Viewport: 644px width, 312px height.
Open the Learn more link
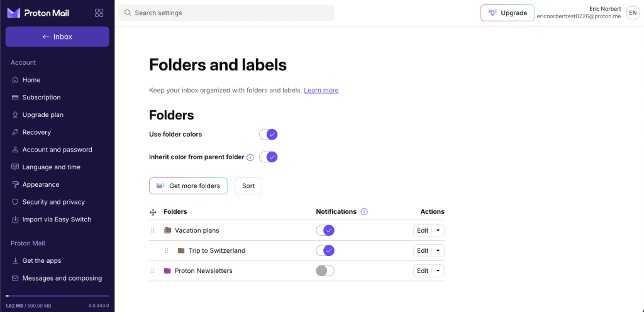pos(321,90)
